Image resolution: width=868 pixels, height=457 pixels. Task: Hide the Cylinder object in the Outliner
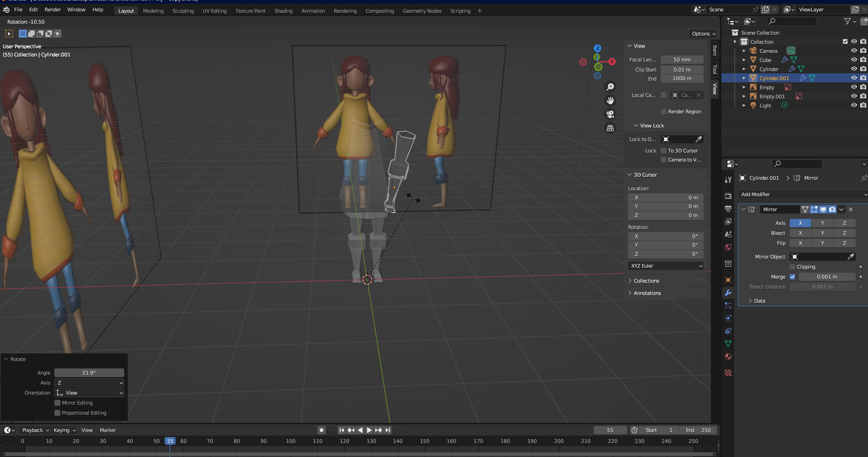[853, 68]
